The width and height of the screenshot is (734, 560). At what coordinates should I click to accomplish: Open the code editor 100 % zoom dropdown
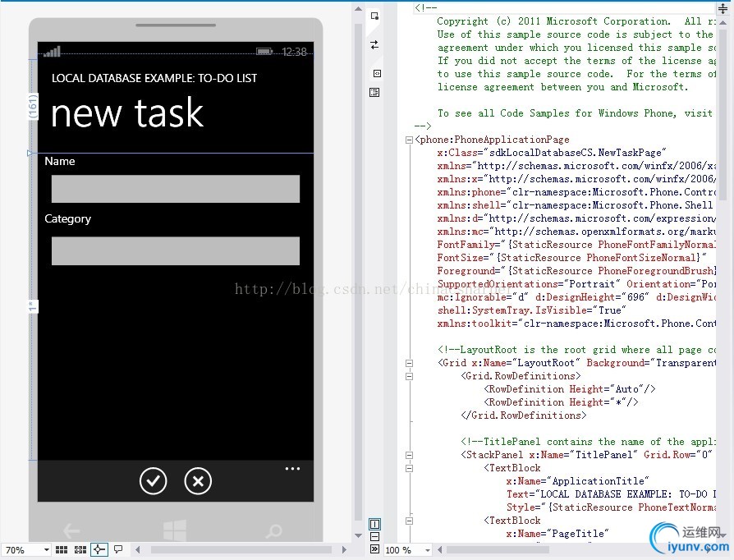[428, 550]
